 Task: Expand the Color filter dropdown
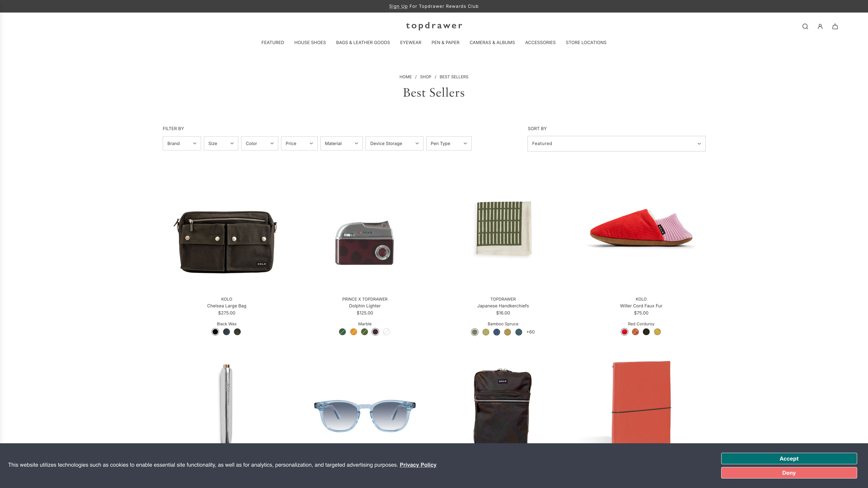[259, 144]
